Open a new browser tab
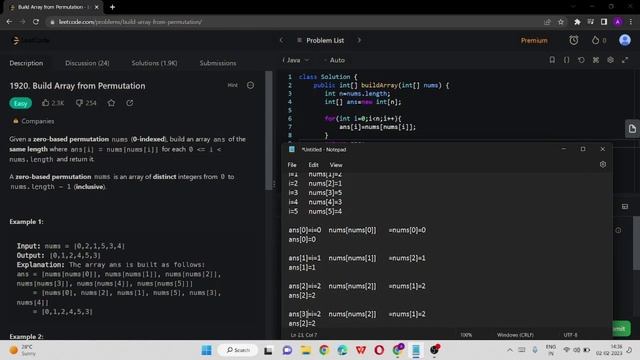The width and height of the screenshot is (640, 360). pos(112,7)
